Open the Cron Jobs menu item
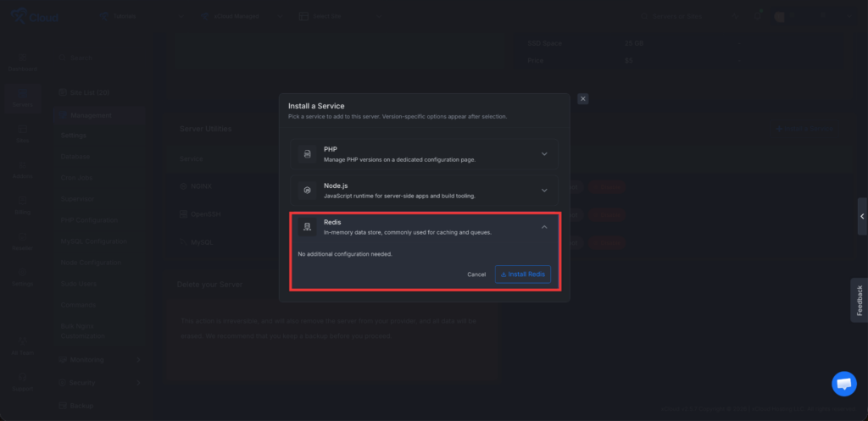This screenshot has width=868, height=421. tap(76, 178)
